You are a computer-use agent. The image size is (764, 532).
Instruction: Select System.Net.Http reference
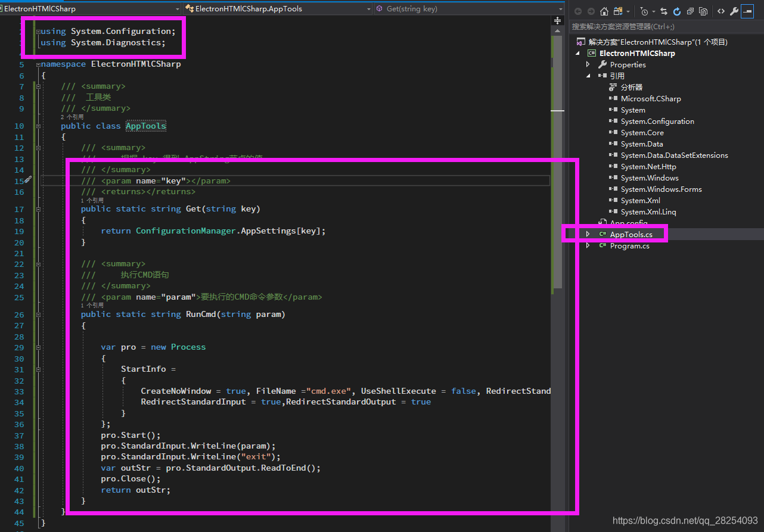click(x=648, y=167)
